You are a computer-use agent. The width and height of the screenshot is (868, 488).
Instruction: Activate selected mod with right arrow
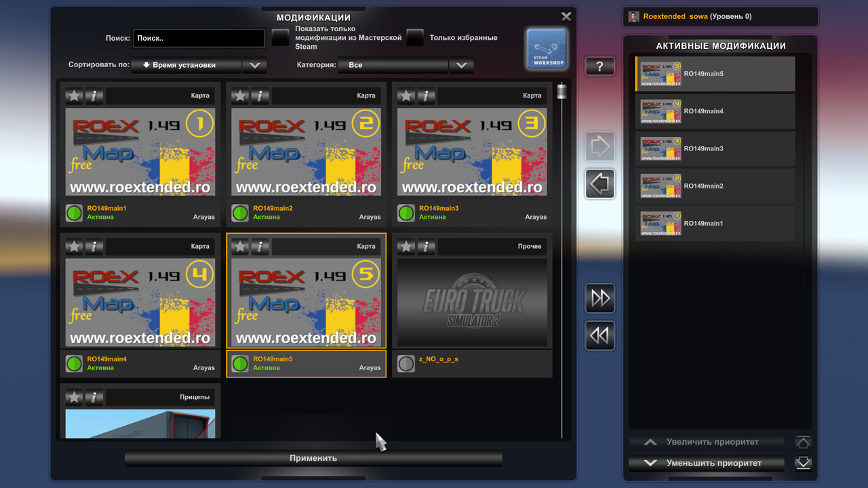600,146
